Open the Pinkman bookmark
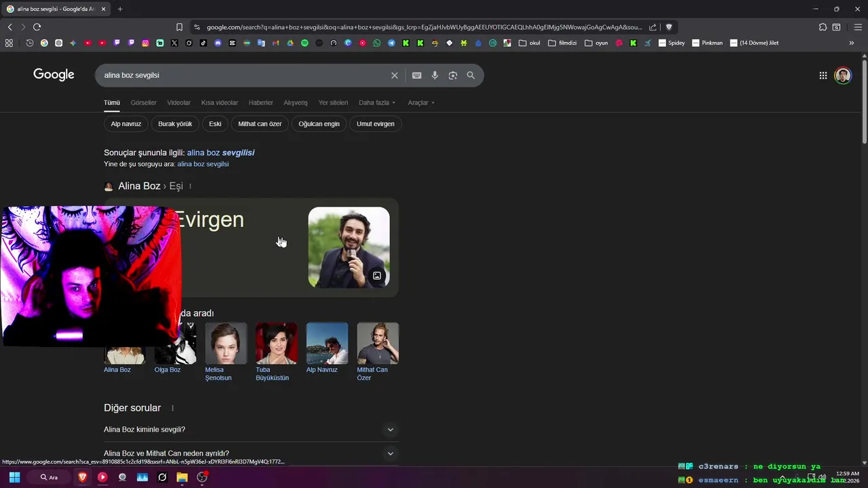The height and width of the screenshot is (488, 868). pyautogui.click(x=707, y=43)
